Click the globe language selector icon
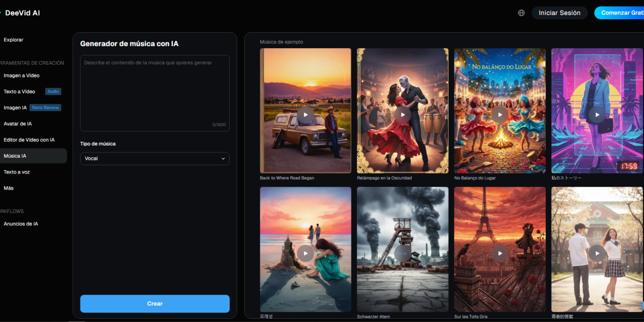The height and width of the screenshot is (322, 644). (521, 13)
